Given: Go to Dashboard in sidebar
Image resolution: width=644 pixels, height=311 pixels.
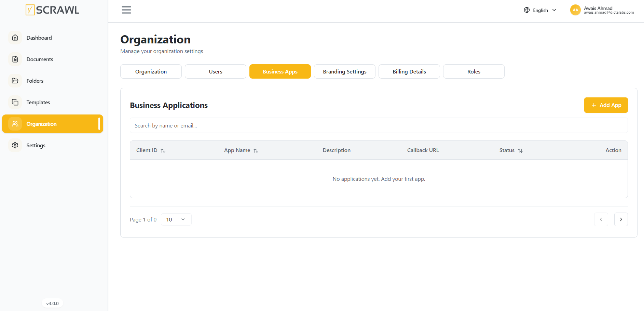Looking at the screenshot, I should click(x=53, y=38).
